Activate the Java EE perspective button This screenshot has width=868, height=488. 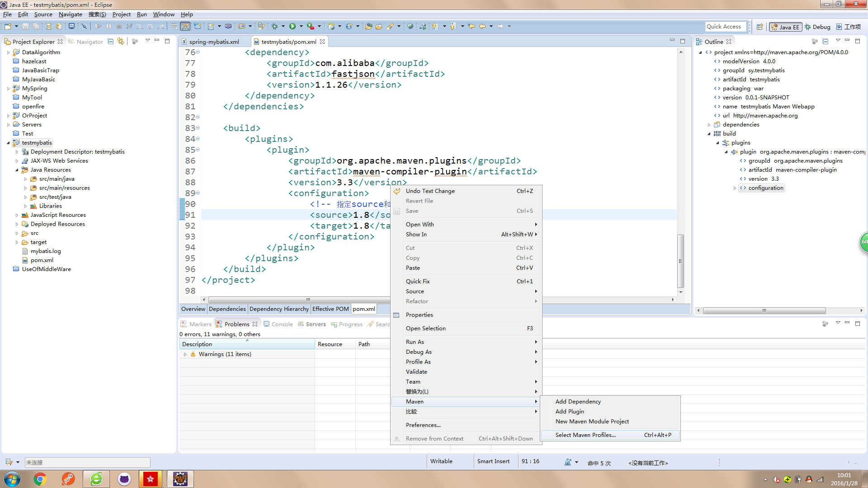[785, 27]
